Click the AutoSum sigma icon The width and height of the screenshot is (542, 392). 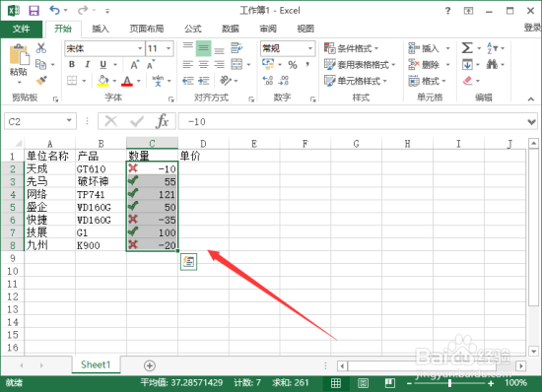click(x=467, y=48)
